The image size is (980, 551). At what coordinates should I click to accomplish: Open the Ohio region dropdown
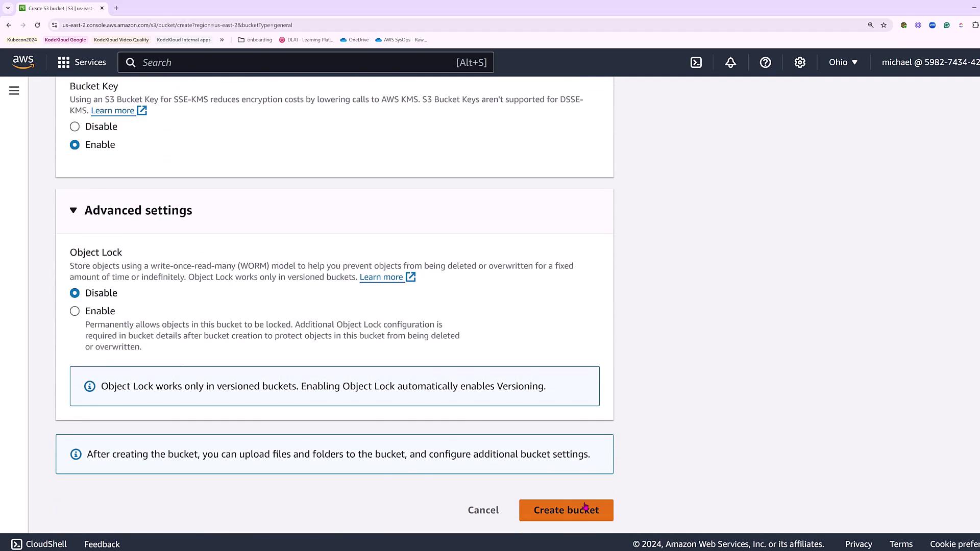843,62
